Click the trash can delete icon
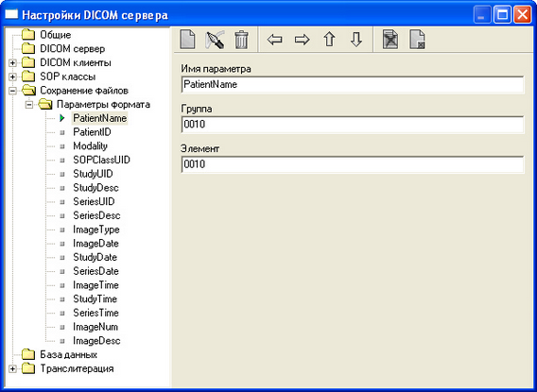Image resolution: width=537 pixels, height=392 pixels. 241,40
